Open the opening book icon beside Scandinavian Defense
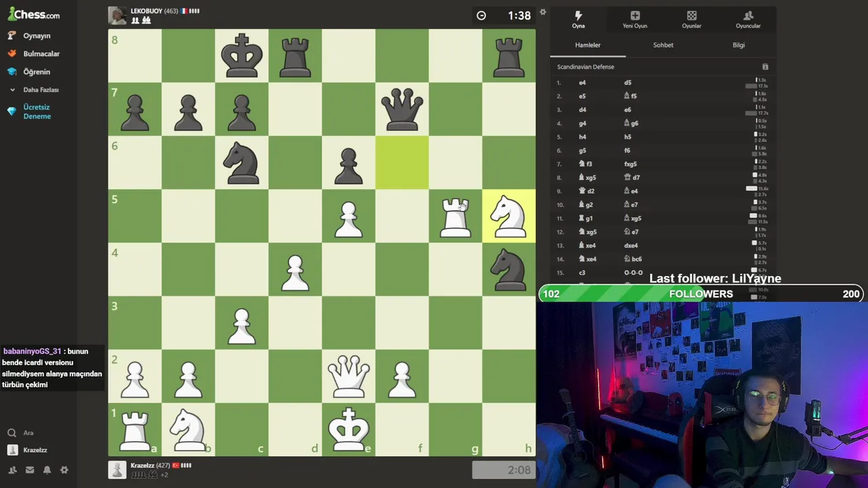 click(765, 67)
